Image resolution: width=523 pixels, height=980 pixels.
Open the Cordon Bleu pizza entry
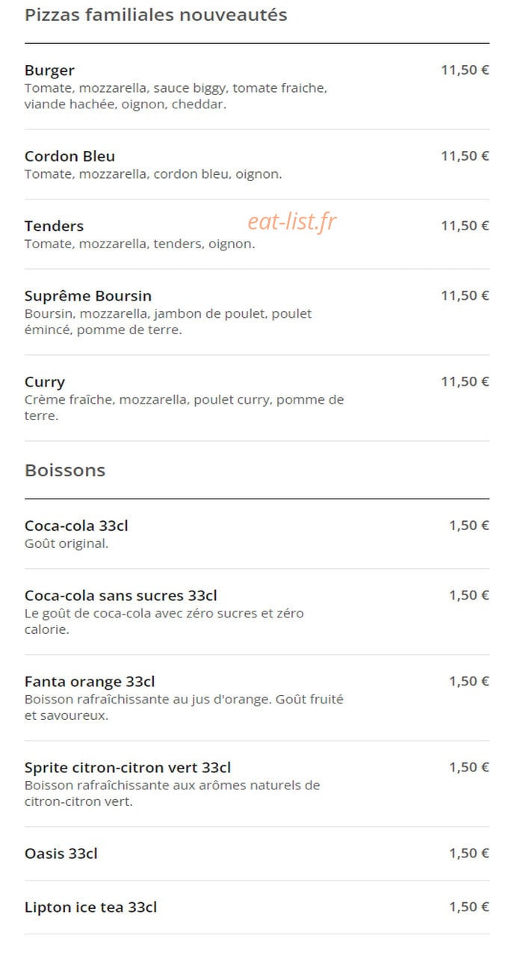pos(257,164)
